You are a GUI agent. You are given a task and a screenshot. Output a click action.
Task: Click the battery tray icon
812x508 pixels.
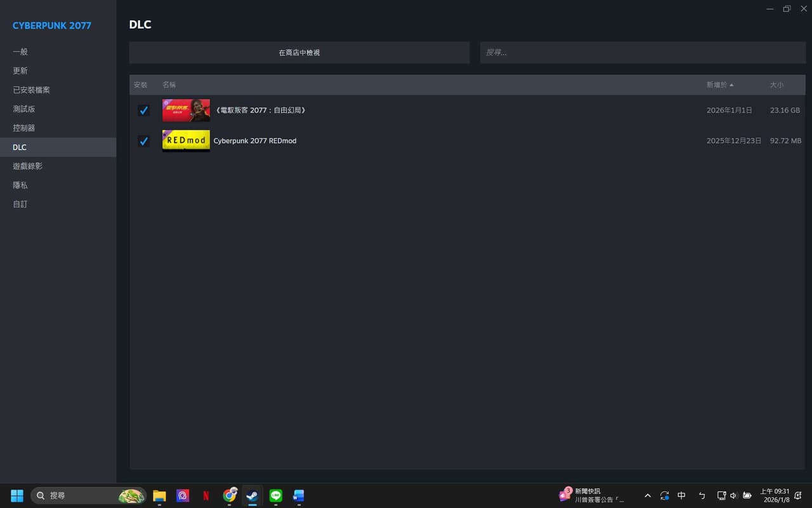point(747,495)
